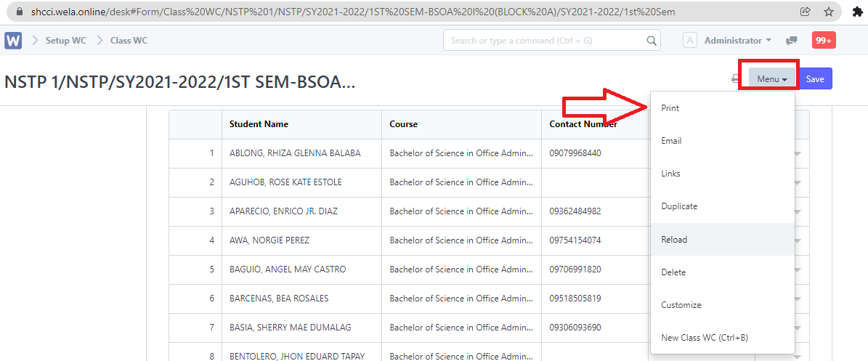868x361 pixels.
Task: Select Print from the menu
Action: coord(670,108)
